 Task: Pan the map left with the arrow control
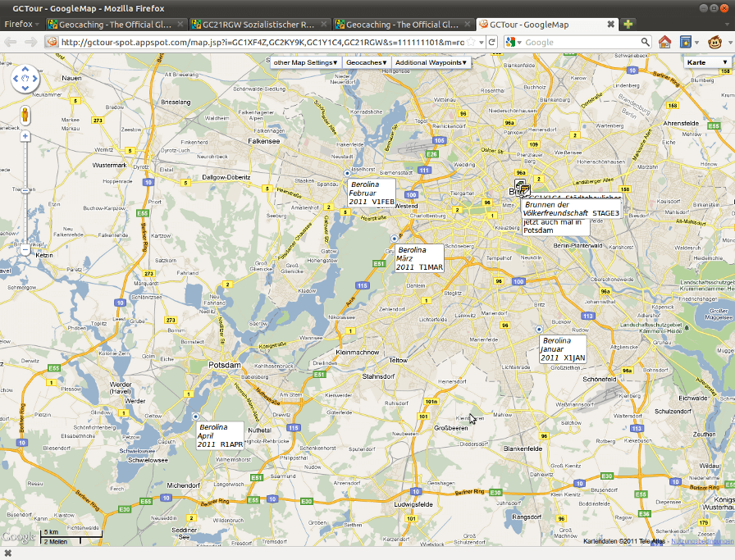16,78
